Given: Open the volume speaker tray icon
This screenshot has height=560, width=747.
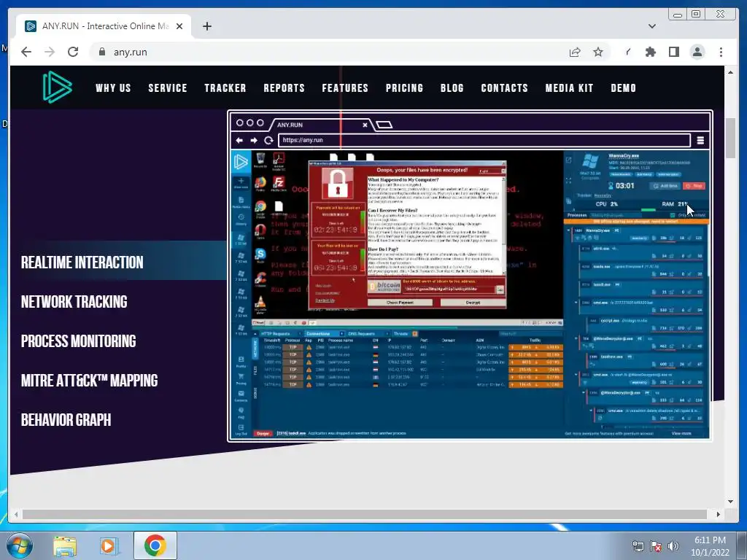Looking at the screenshot, I should tap(673, 546).
